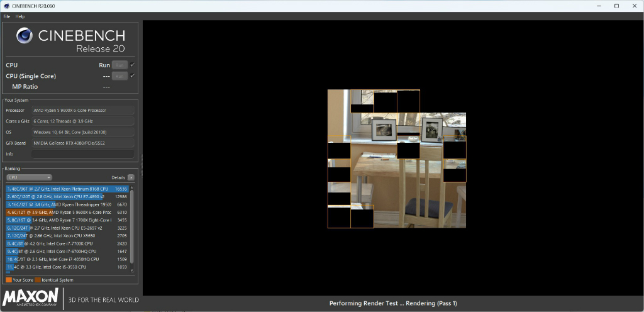The width and height of the screenshot is (644, 312).
Task: Minimize the Cinebench window
Action: pyautogui.click(x=599, y=6)
